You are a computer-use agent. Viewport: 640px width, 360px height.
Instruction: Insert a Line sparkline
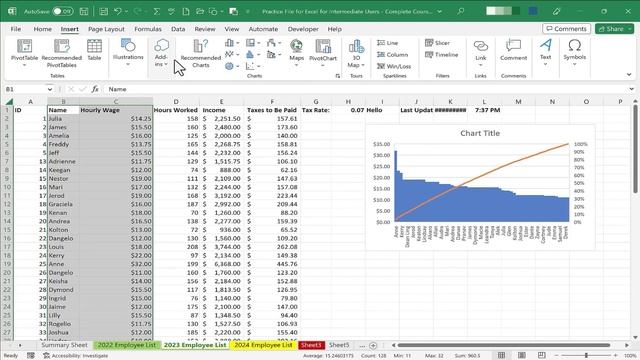click(x=388, y=43)
